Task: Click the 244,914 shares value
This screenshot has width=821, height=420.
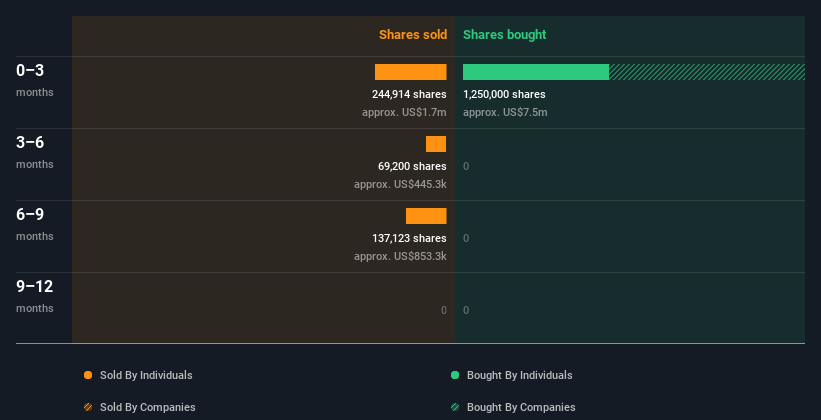Action: pyautogui.click(x=409, y=94)
